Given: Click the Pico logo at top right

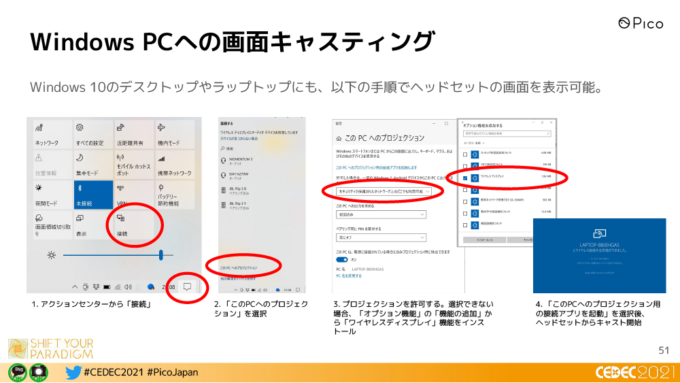Looking at the screenshot, I should [641, 23].
